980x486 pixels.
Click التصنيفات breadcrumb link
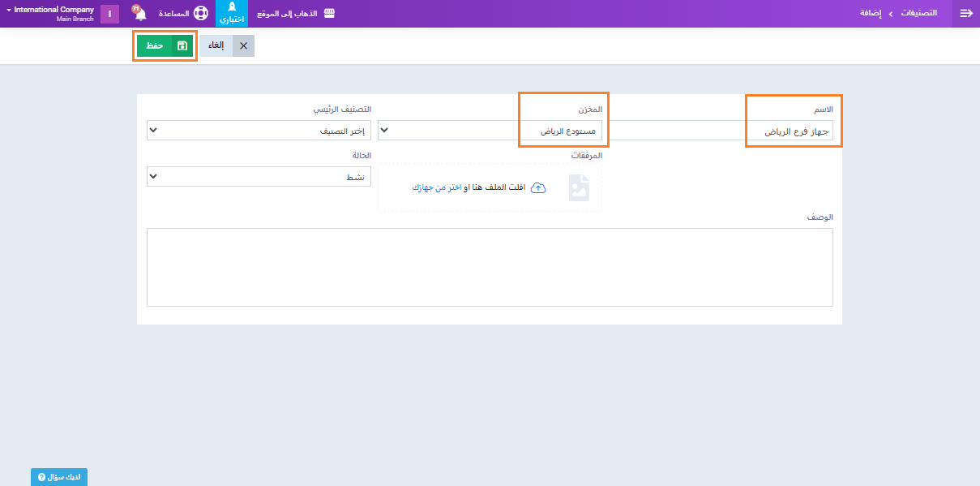(x=920, y=14)
